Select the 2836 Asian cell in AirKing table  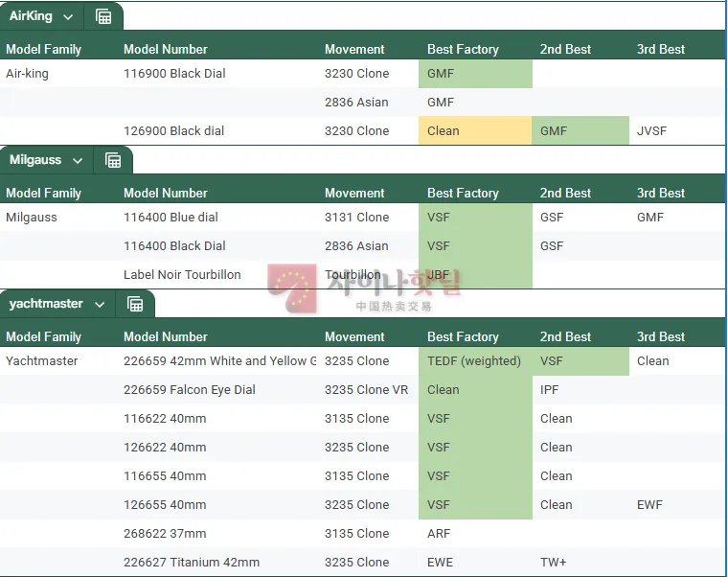coord(356,103)
